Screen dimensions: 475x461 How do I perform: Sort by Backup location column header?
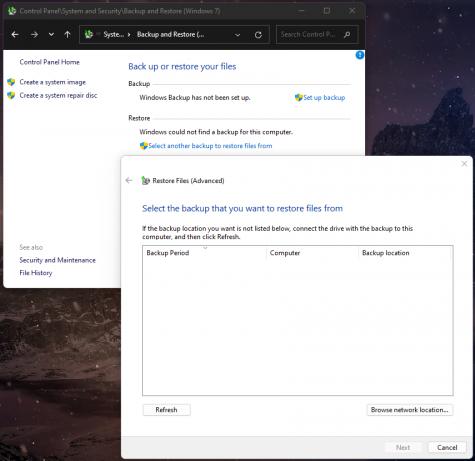pyautogui.click(x=405, y=253)
